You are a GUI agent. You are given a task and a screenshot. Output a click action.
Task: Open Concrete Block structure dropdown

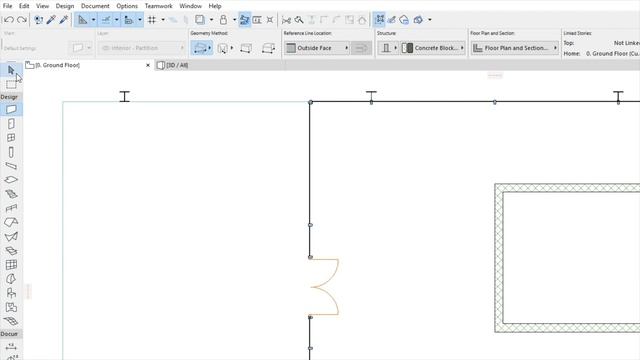[433, 48]
